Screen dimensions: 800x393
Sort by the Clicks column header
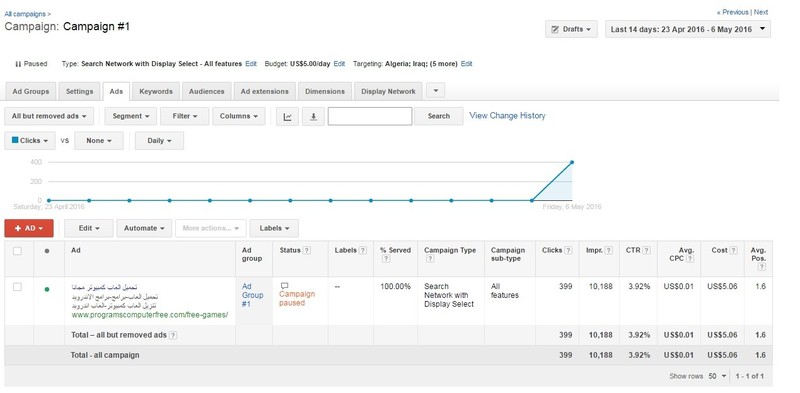pos(552,251)
